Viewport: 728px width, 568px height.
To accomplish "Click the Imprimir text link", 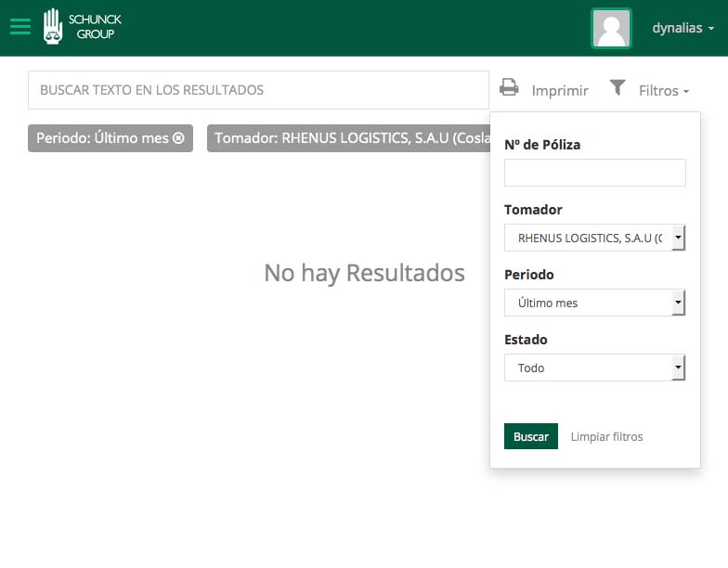I will 560,91.
